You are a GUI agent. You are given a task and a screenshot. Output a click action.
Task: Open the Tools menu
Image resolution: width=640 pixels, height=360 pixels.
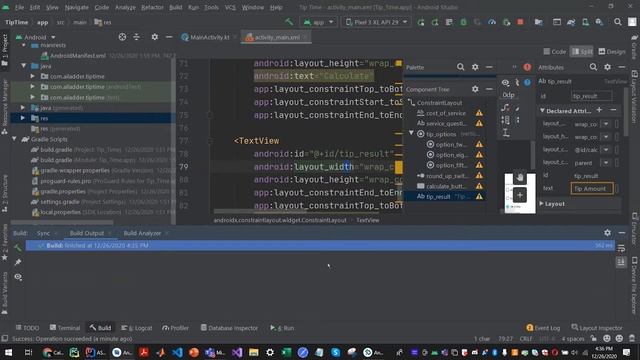click(211, 7)
